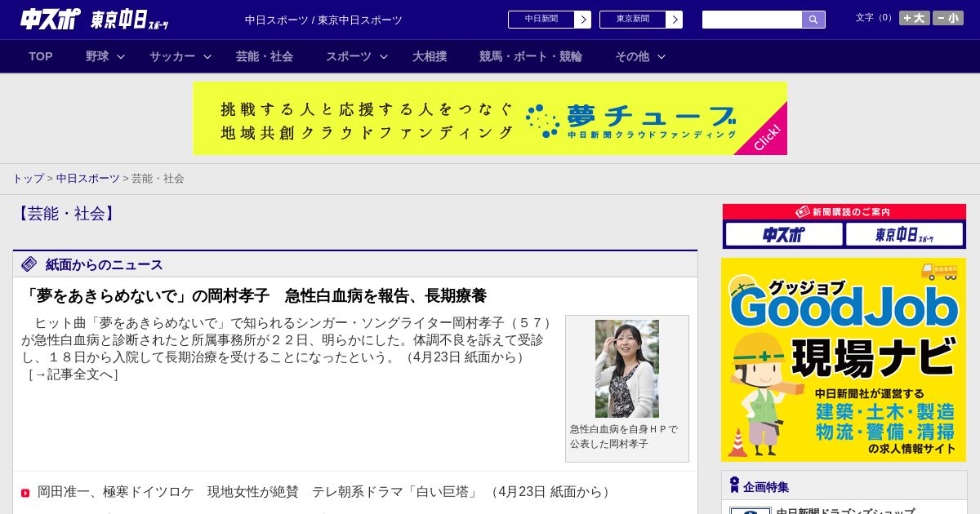This screenshot has width=980, height=514.
Task: Open the サッカー menu item
Action: click(171, 56)
